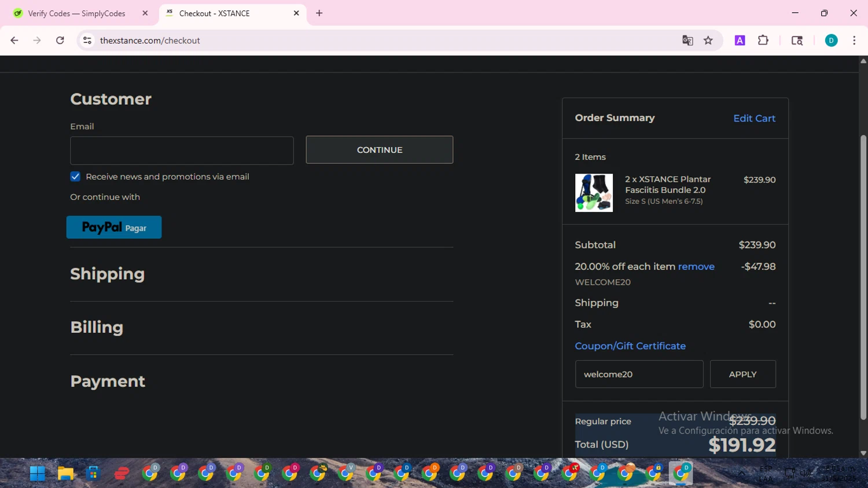The height and width of the screenshot is (488, 868).
Task: Close the Checkout - XSTANCE tab
Action: (296, 13)
